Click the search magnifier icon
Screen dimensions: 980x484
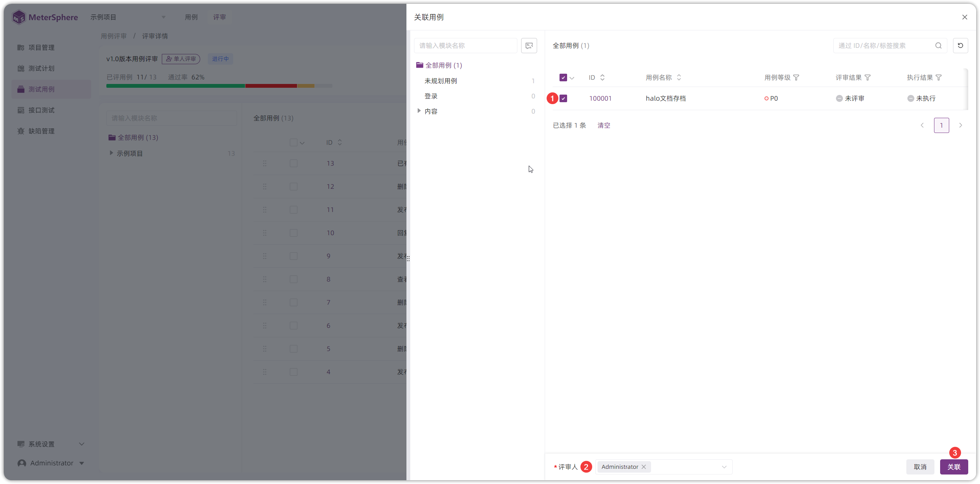[x=938, y=46]
